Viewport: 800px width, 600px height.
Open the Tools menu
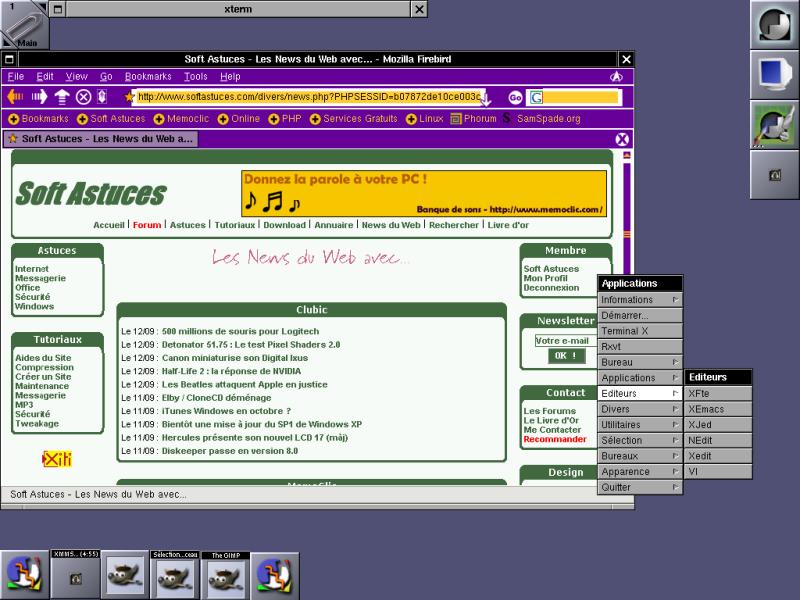(196, 77)
